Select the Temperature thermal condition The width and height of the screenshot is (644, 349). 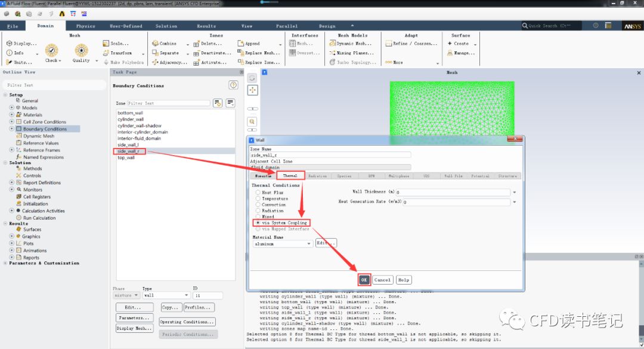258,199
